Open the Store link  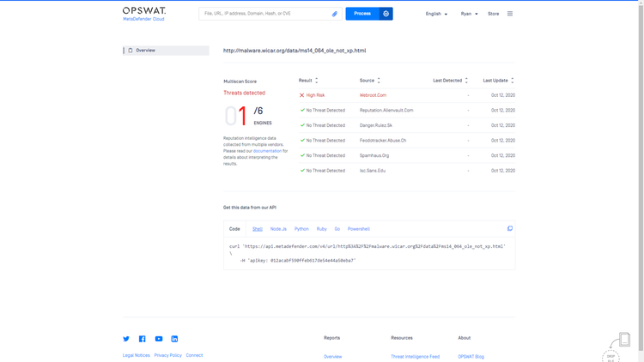pos(493,14)
